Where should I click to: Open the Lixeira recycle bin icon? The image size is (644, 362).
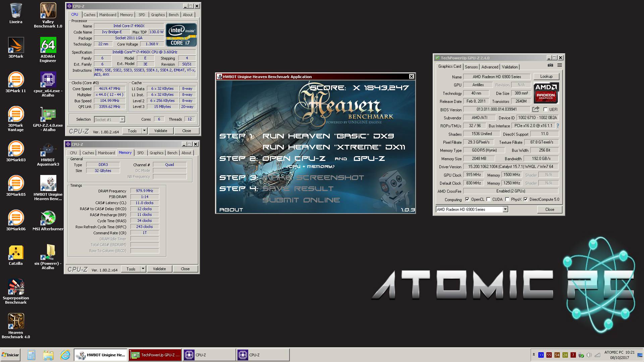(x=16, y=13)
